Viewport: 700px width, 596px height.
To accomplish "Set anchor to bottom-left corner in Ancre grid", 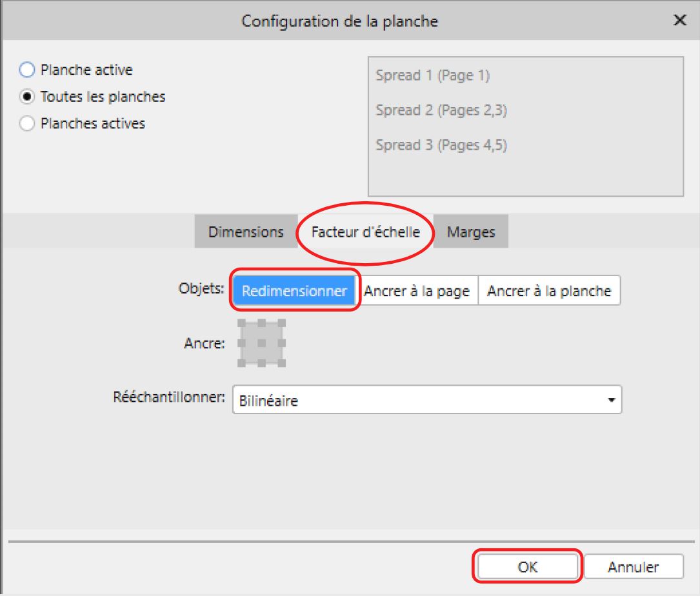I will click(241, 363).
